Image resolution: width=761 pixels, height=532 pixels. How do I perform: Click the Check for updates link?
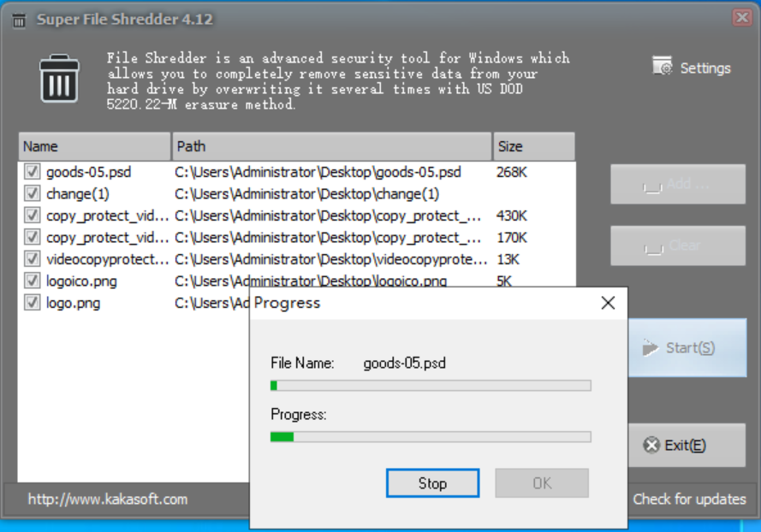tap(689, 499)
